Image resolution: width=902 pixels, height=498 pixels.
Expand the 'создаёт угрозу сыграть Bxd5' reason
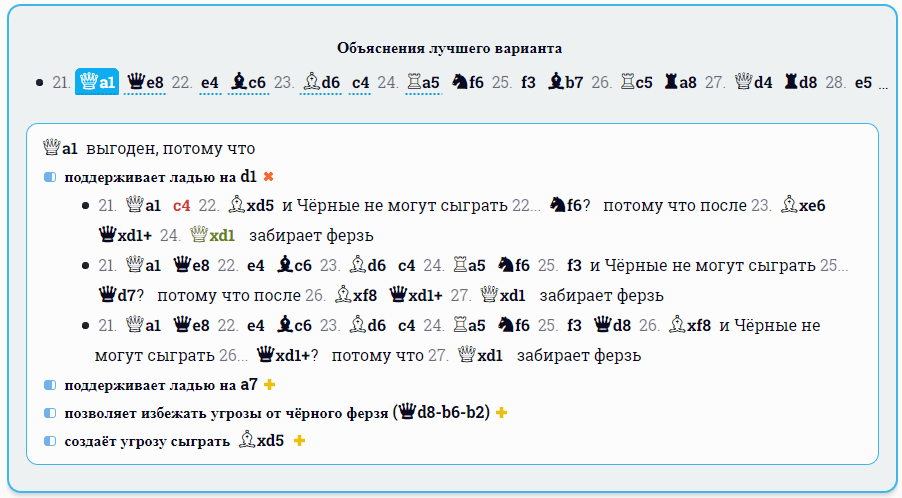299,441
